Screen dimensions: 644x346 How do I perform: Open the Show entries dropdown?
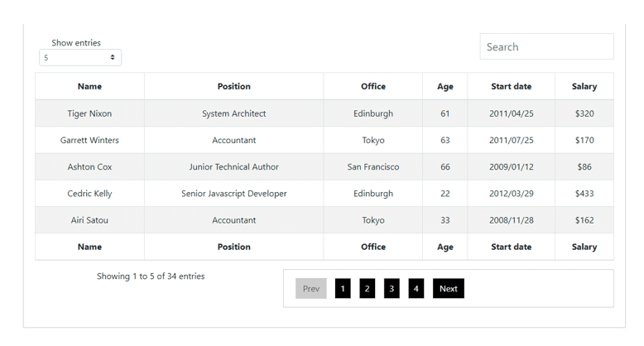80,58
